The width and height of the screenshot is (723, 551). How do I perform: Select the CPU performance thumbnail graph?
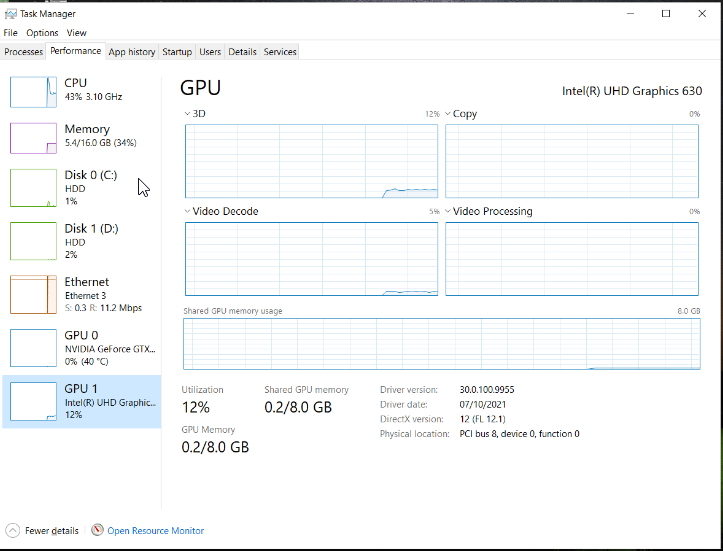33,92
